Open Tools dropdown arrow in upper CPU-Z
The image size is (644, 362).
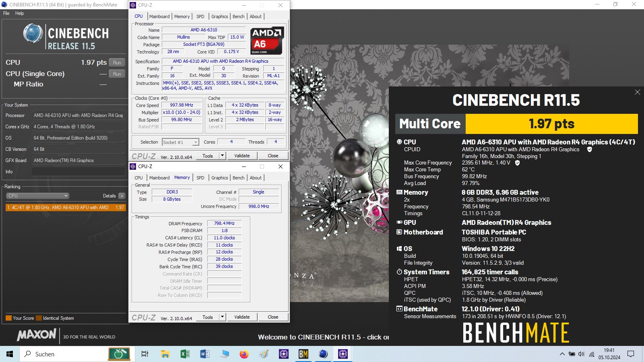(222, 156)
